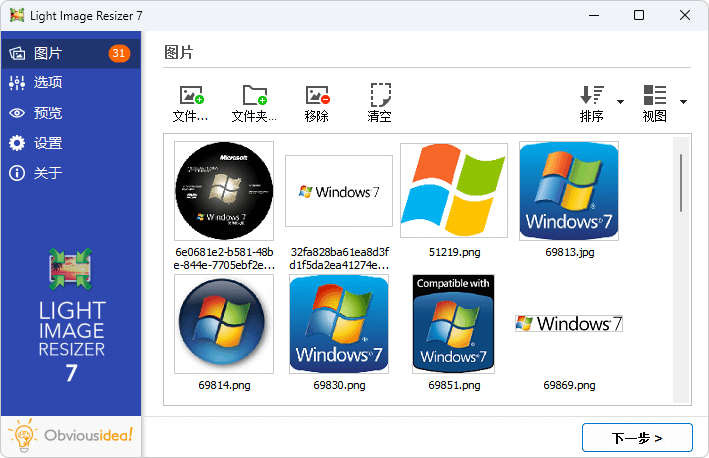Click the file name 69851.png
This screenshot has height=458, width=709.
(x=454, y=385)
